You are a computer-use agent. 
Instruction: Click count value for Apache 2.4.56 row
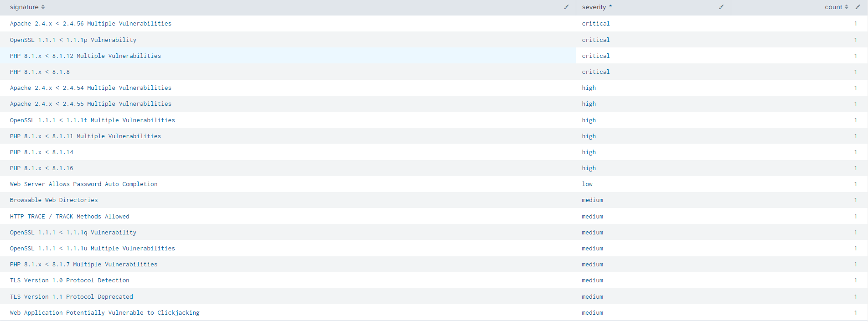(856, 24)
